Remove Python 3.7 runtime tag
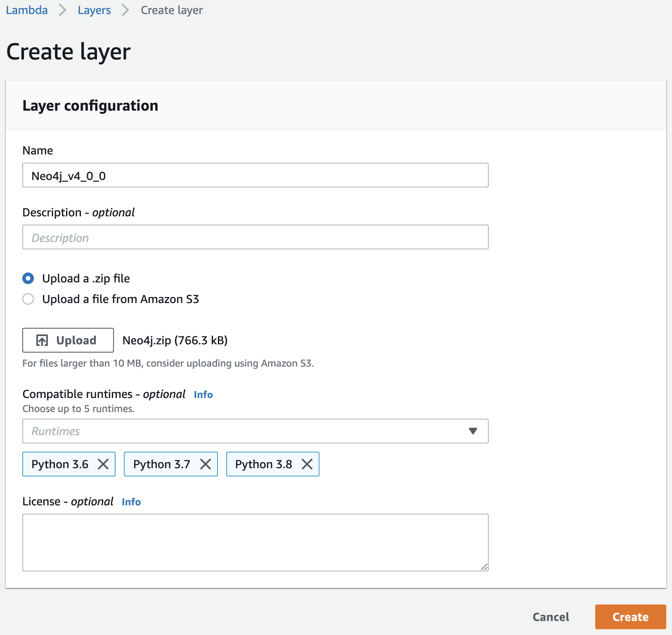The image size is (672, 635). click(206, 464)
